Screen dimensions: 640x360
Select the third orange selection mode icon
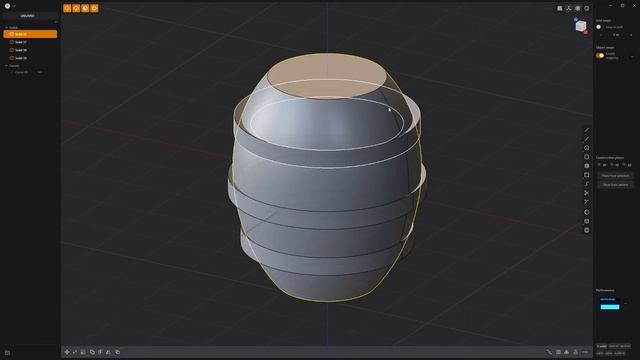click(x=85, y=8)
